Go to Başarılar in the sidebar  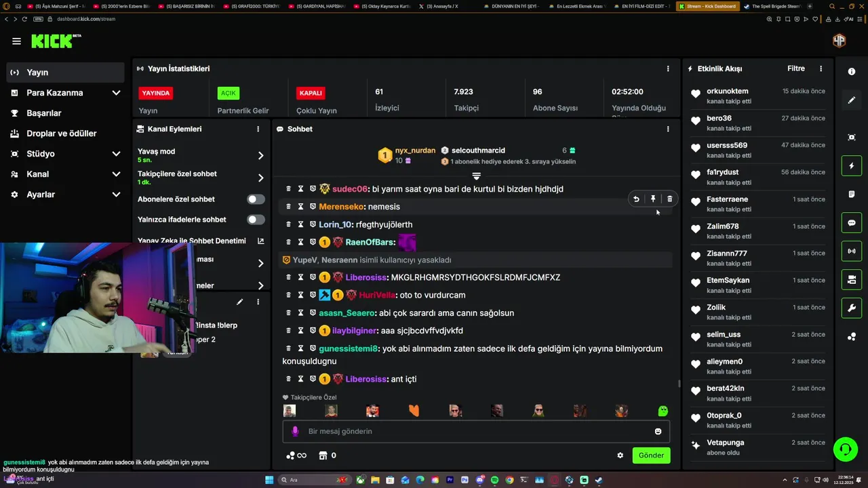point(65,113)
